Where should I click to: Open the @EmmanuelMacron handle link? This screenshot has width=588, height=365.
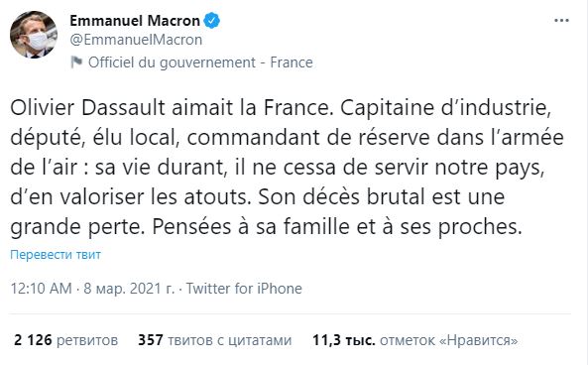[136, 40]
